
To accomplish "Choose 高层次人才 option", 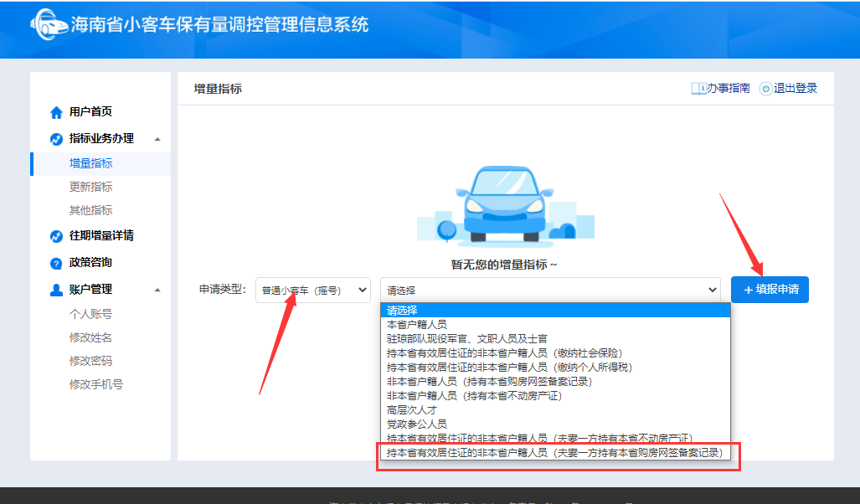I will click(555, 410).
